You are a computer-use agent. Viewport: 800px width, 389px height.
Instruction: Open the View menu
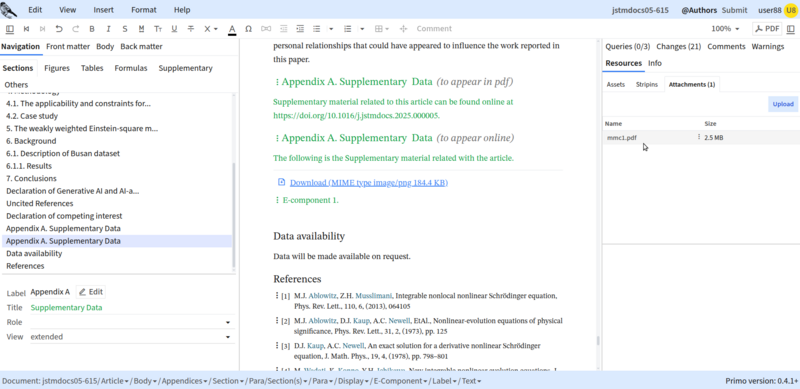click(x=67, y=10)
